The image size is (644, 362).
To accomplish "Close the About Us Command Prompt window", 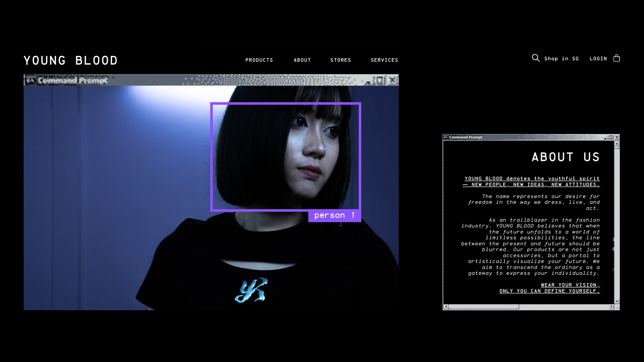I will [x=617, y=137].
